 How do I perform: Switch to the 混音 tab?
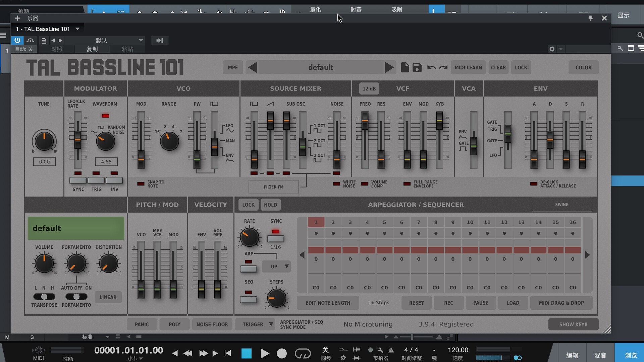click(600, 355)
